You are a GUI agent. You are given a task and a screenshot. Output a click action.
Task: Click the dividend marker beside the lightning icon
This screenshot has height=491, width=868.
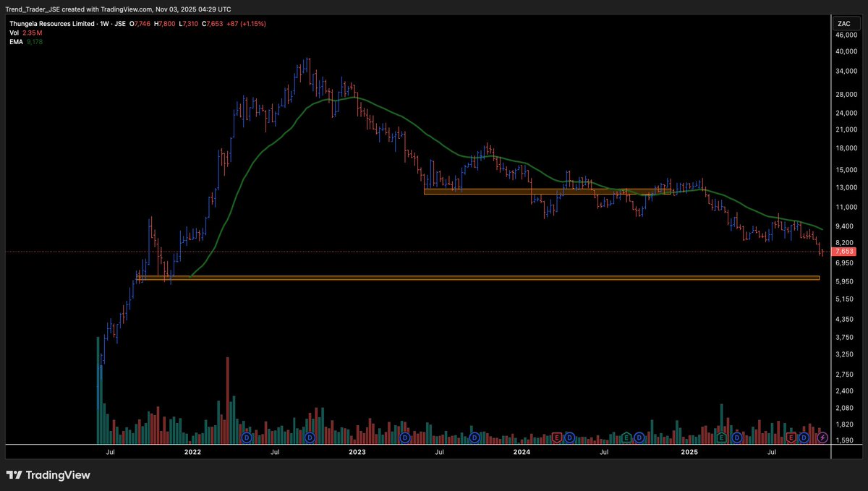[x=804, y=437]
